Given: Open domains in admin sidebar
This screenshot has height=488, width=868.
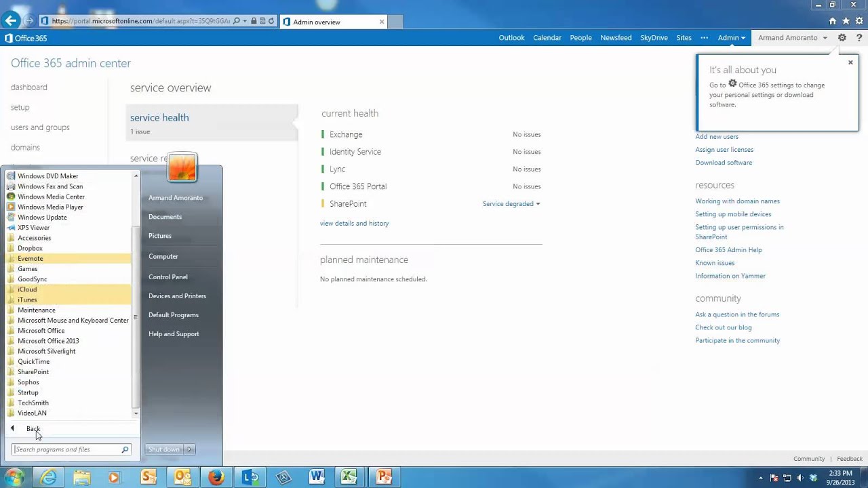Looking at the screenshot, I should click(x=25, y=148).
